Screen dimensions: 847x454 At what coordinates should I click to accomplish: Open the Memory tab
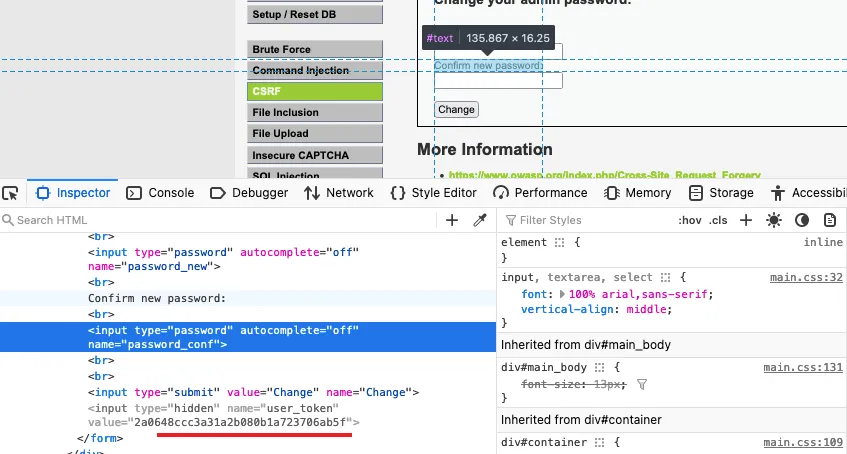(x=637, y=193)
